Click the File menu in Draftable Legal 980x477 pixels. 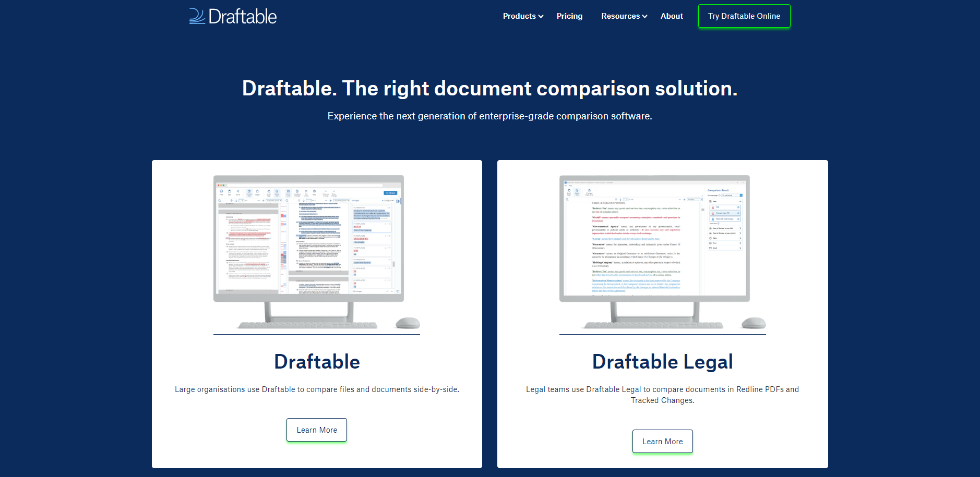pyautogui.click(x=565, y=186)
